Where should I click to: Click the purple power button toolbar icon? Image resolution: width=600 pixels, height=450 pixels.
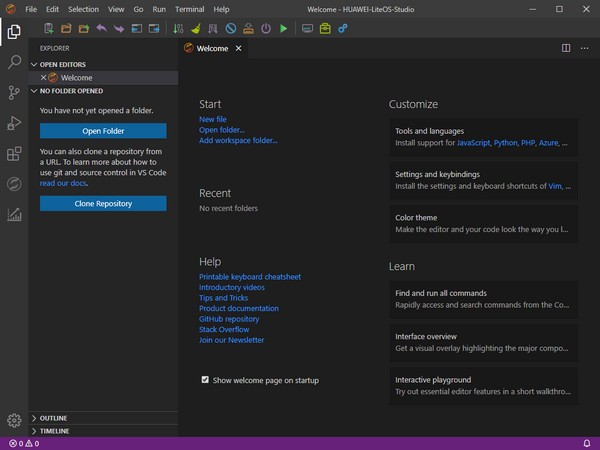(266, 29)
